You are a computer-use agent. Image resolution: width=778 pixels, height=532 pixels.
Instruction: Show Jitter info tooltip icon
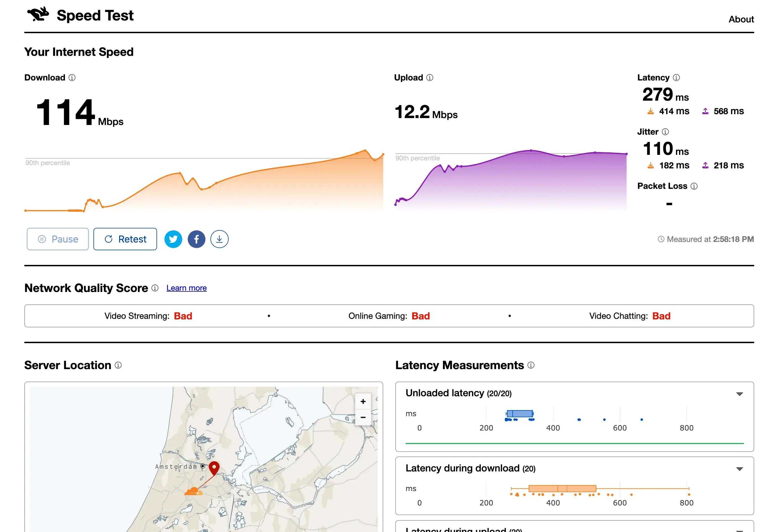click(x=665, y=132)
